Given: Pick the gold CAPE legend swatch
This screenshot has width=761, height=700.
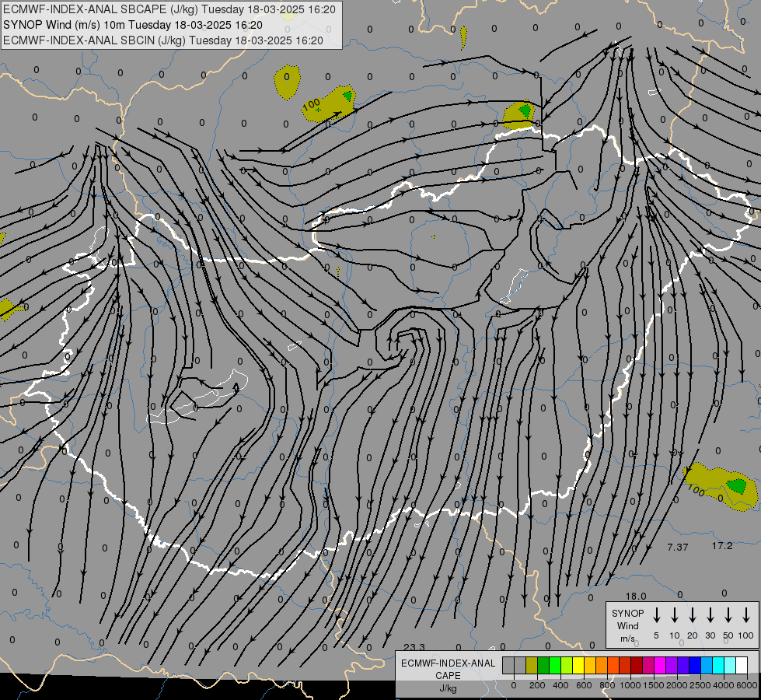Looking at the screenshot, I should (x=590, y=665).
